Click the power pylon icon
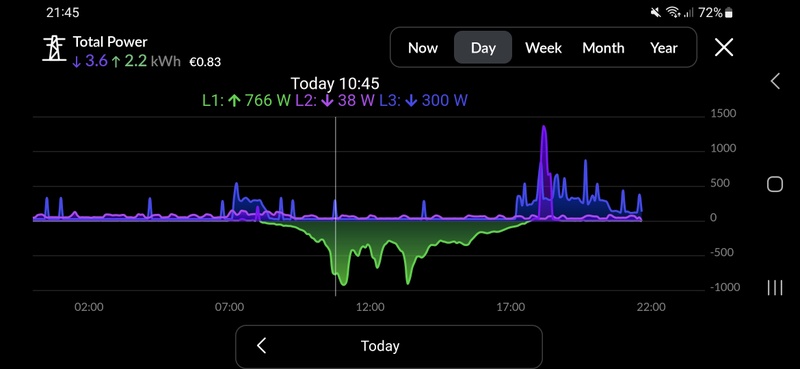The height and width of the screenshot is (369, 800). 54,48
